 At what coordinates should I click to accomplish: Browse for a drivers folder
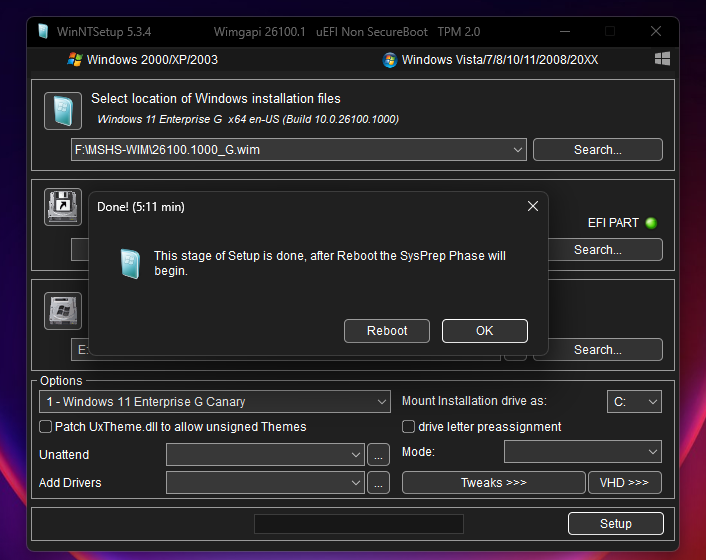[378, 483]
